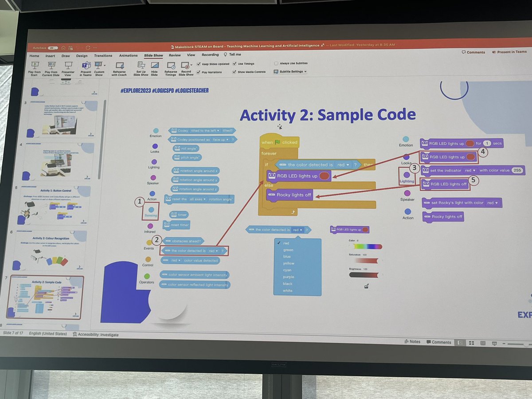The width and height of the screenshot is (532, 399).
Task: Open the Draw tab
Action: [66, 56]
